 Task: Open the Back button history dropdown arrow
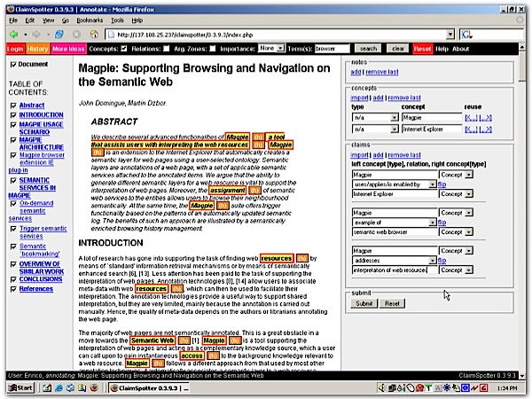[x=25, y=35]
